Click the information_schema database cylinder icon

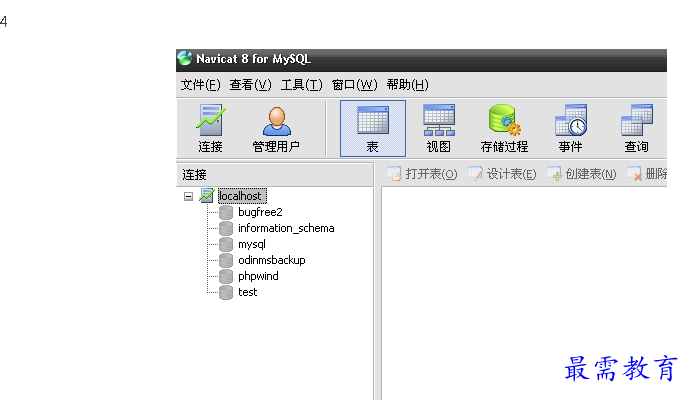tap(226, 228)
